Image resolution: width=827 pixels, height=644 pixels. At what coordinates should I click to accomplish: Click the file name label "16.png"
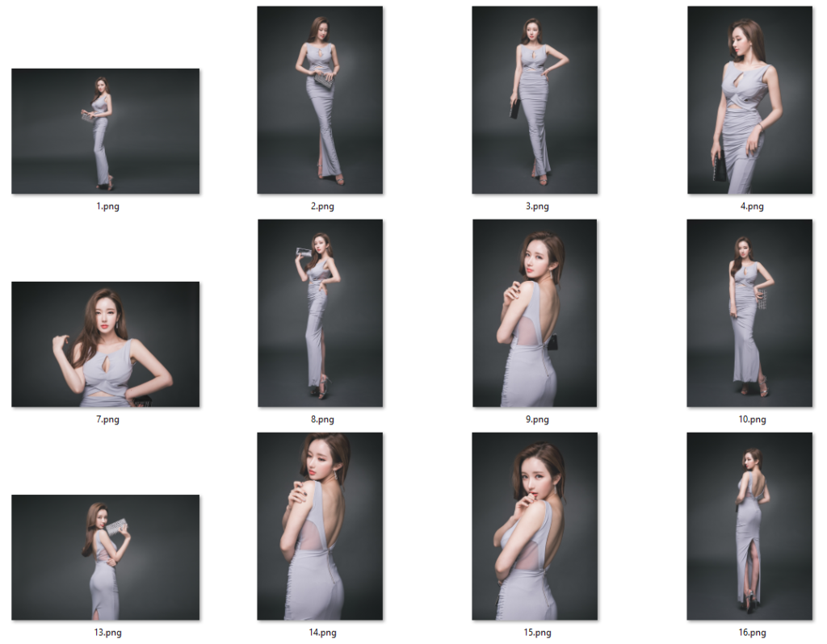(752, 633)
